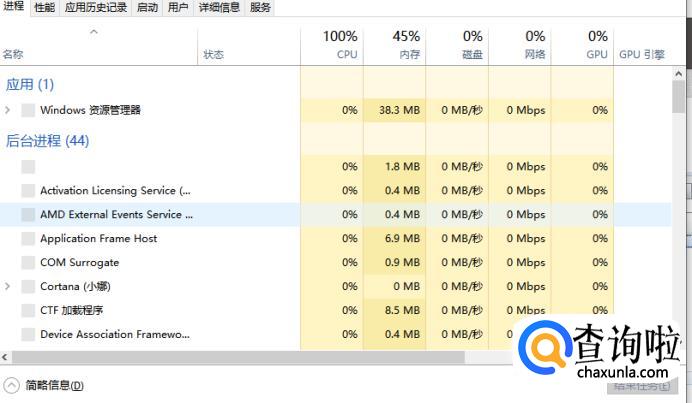
Task: Select the Activation Licensing Service row
Action: pos(335,191)
